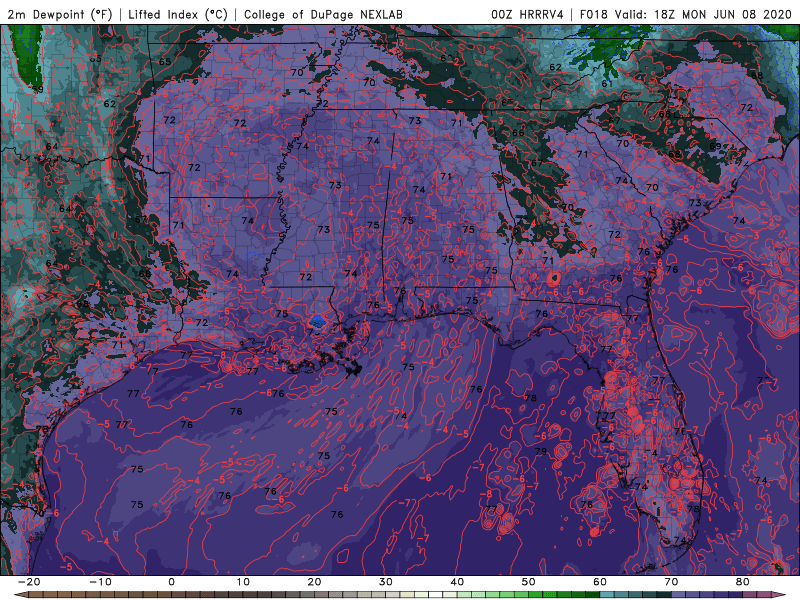Click the -10 label on the color scale
This screenshot has height=600, width=800.
(100, 582)
